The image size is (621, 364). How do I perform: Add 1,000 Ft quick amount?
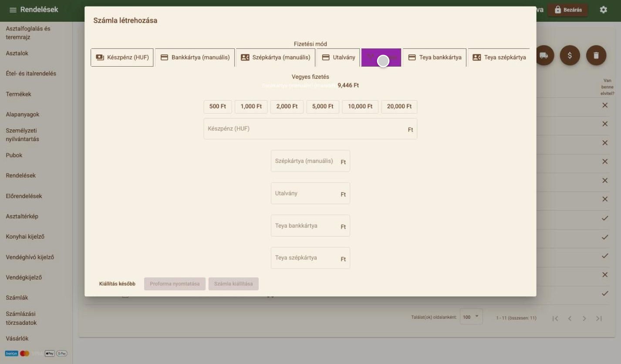(x=251, y=107)
